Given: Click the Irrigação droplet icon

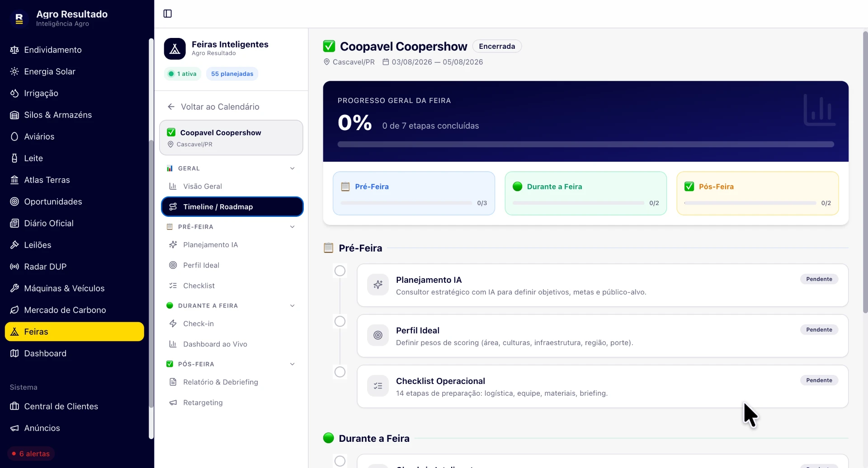Looking at the screenshot, I should [x=14, y=93].
